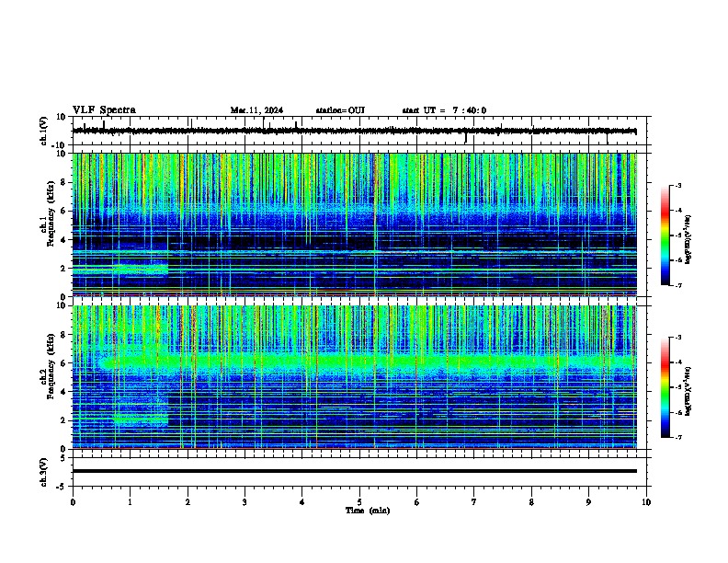
Task: Click the "5" tick on ch.3(V) axis
Action: click(x=63, y=457)
